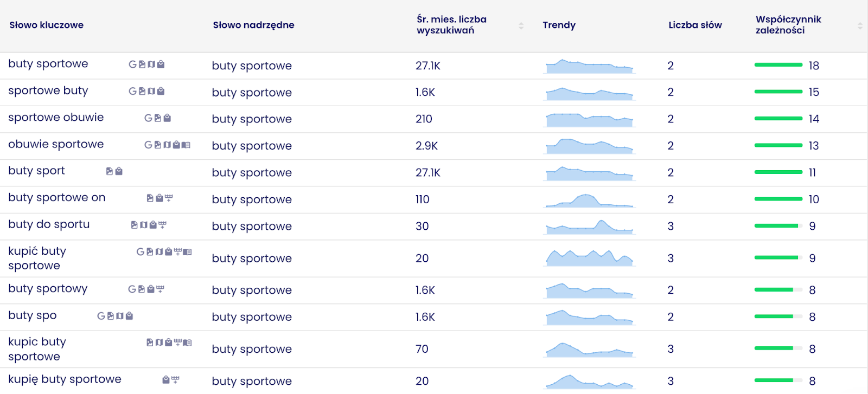Viewport: 868px width, 394px height.
Task: Sort by Współczynnik zależności column arrows
Action: (x=860, y=25)
